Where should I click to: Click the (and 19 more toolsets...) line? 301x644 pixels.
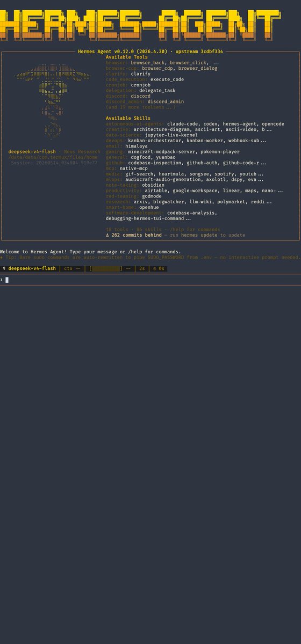pos(141,107)
